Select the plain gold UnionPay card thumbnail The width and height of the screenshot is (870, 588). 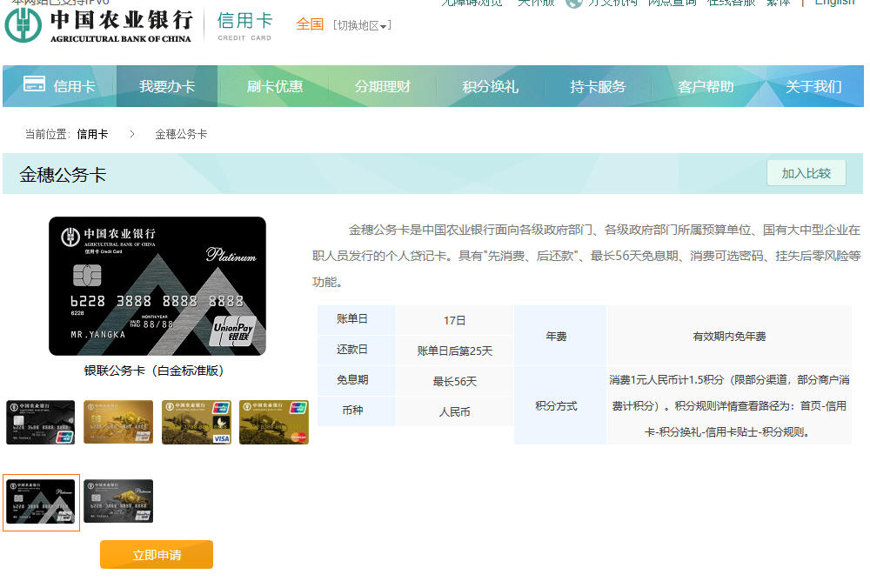[118, 422]
